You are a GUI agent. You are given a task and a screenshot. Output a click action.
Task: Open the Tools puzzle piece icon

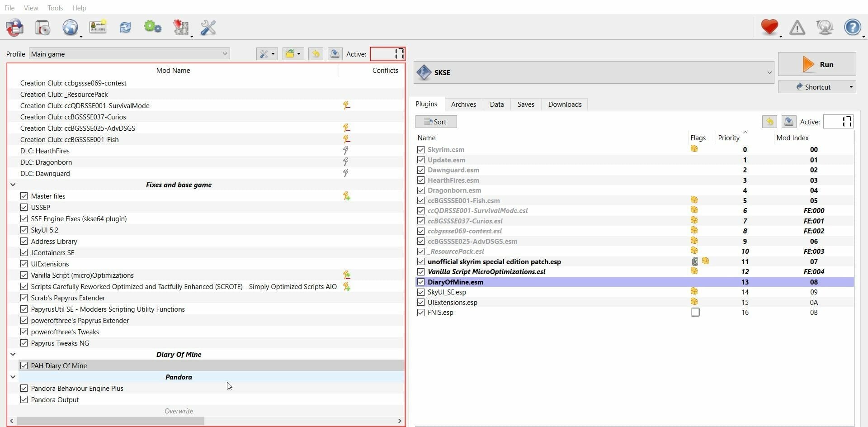[181, 28]
